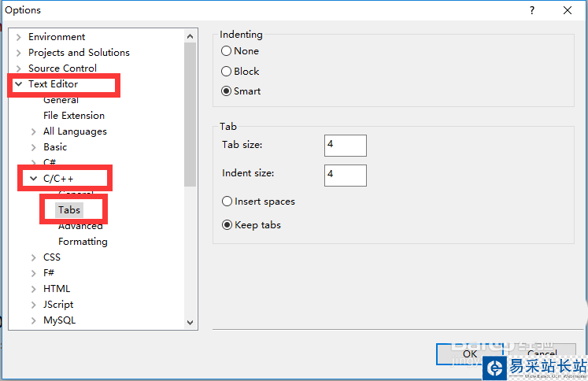This screenshot has height=381, width=588.
Task: Open the Formatting settings page
Action: [x=83, y=242]
